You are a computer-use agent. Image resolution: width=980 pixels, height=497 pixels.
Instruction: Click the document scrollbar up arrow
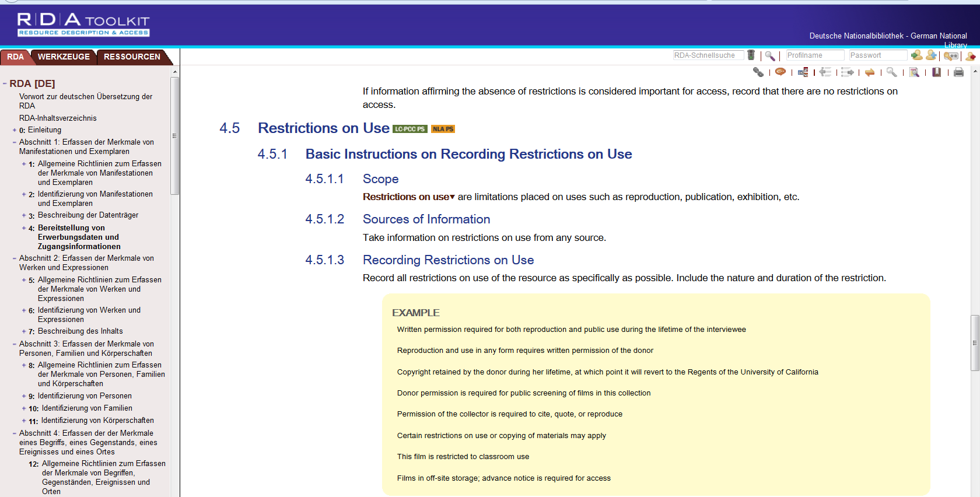(x=975, y=71)
